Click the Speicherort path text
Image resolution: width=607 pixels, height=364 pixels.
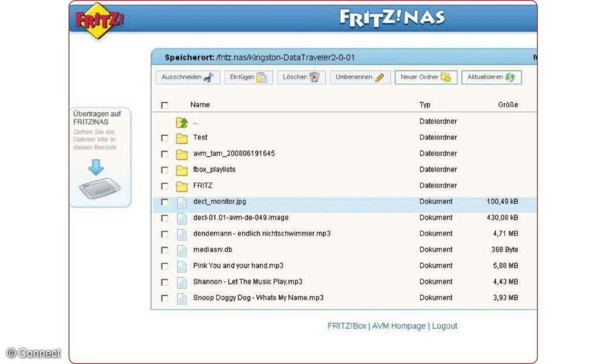pyautogui.click(x=259, y=58)
